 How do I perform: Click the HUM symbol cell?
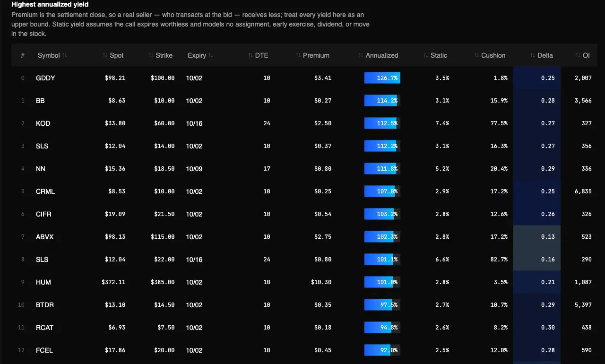(x=43, y=282)
